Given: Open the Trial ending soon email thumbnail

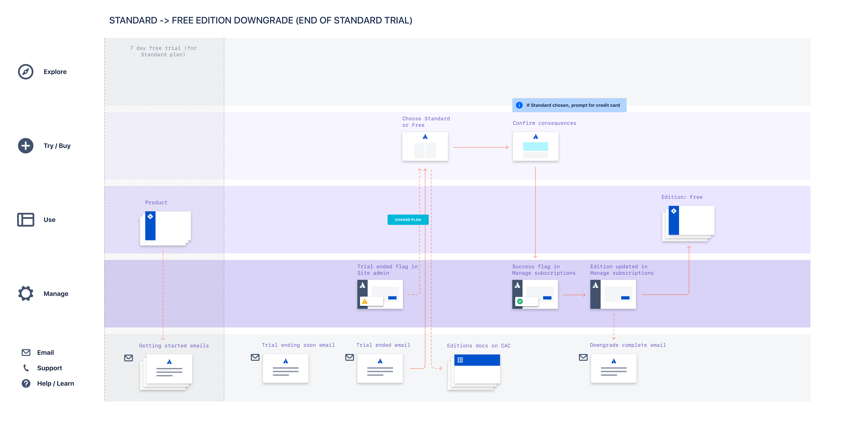Looking at the screenshot, I should [285, 368].
